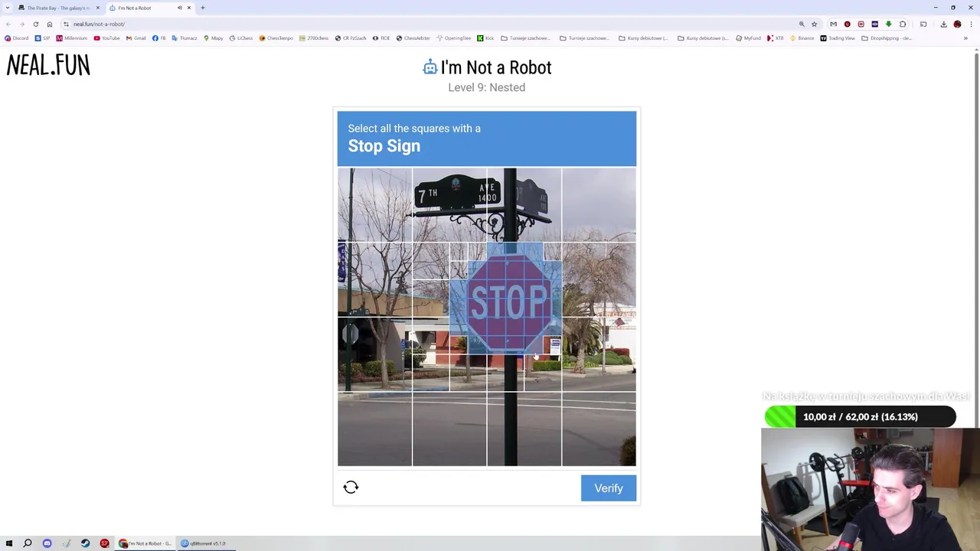The image size is (980, 551).
Task: Click the browser forward arrow
Action: (x=21, y=24)
